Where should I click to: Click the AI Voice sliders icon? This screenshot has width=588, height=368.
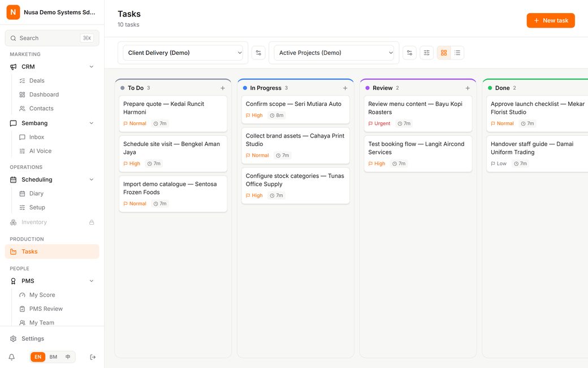tap(22, 151)
